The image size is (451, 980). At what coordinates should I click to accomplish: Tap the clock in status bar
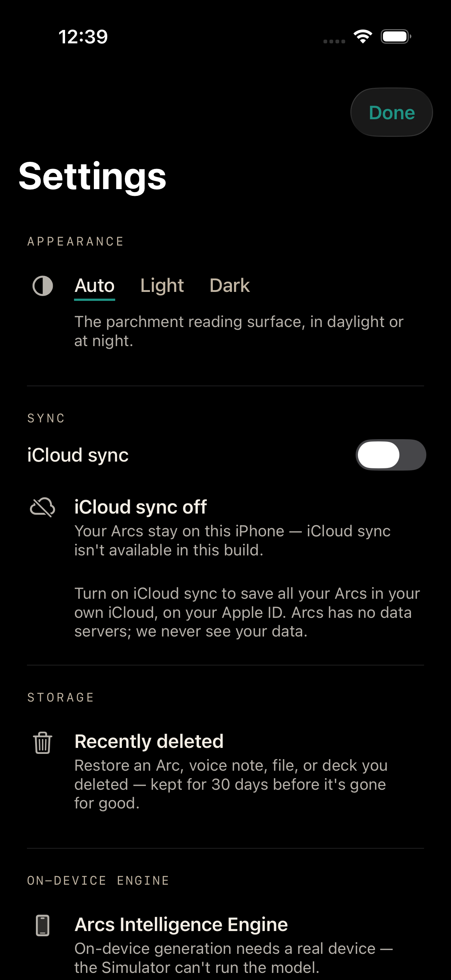pos(83,37)
